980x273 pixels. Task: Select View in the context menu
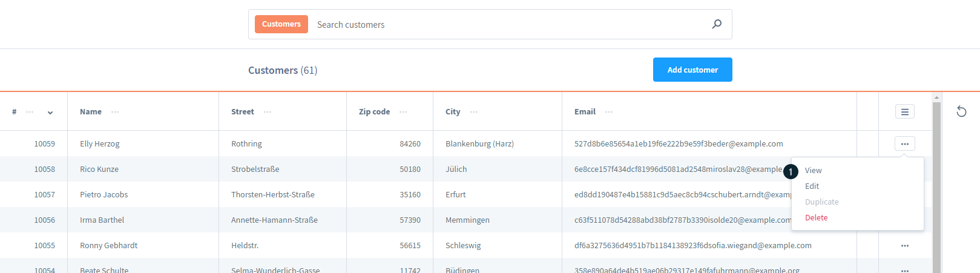[813, 171]
